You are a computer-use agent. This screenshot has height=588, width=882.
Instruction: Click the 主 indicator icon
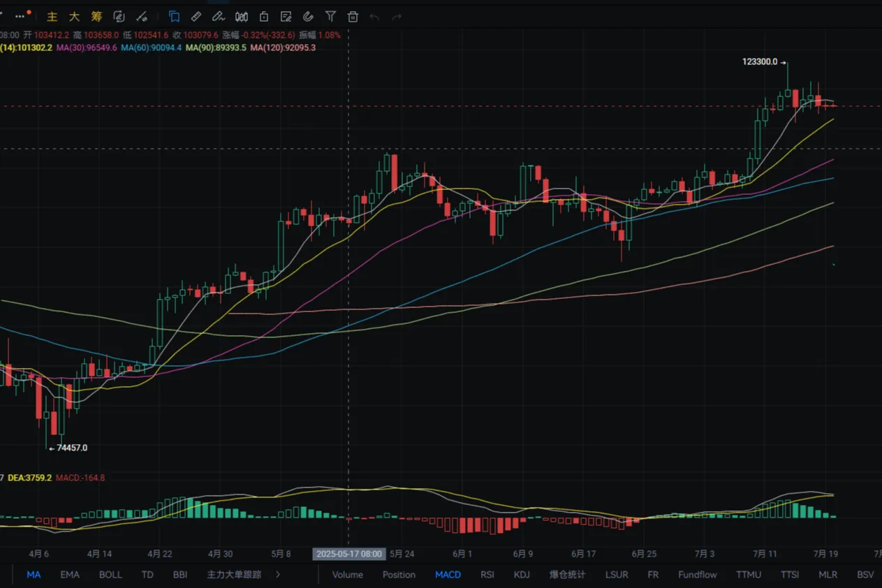pyautogui.click(x=52, y=16)
